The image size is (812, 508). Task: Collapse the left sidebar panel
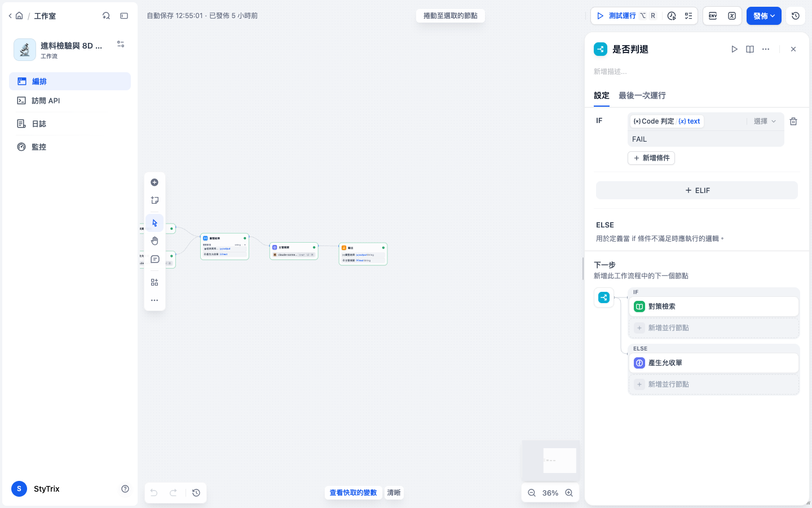tap(124, 16)
